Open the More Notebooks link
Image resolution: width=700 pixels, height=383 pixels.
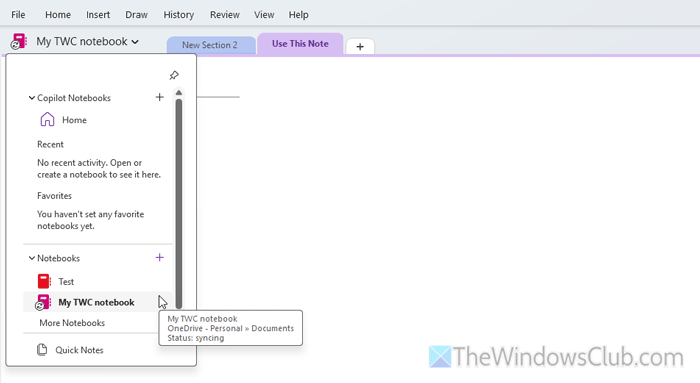pos(72,323)
